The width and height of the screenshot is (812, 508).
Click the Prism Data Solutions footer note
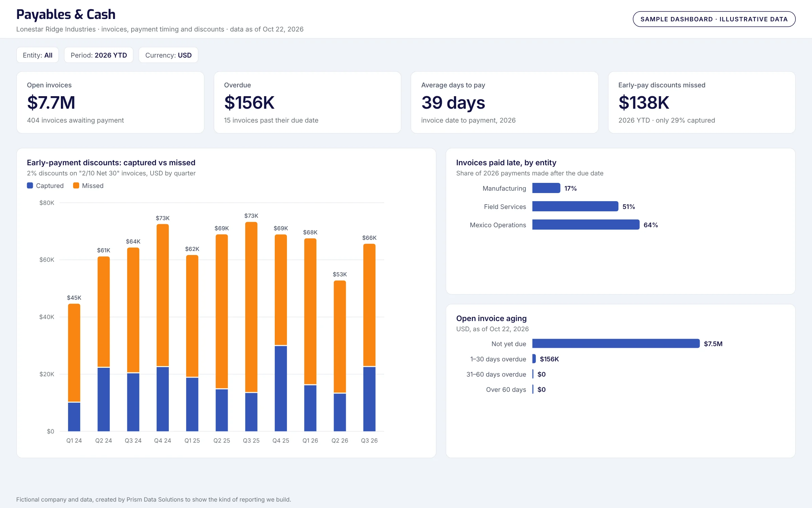[154, 500]
